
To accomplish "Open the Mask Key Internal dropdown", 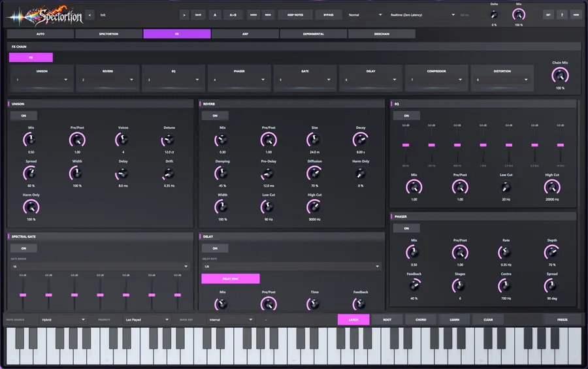I will click(x=230, y=319).
